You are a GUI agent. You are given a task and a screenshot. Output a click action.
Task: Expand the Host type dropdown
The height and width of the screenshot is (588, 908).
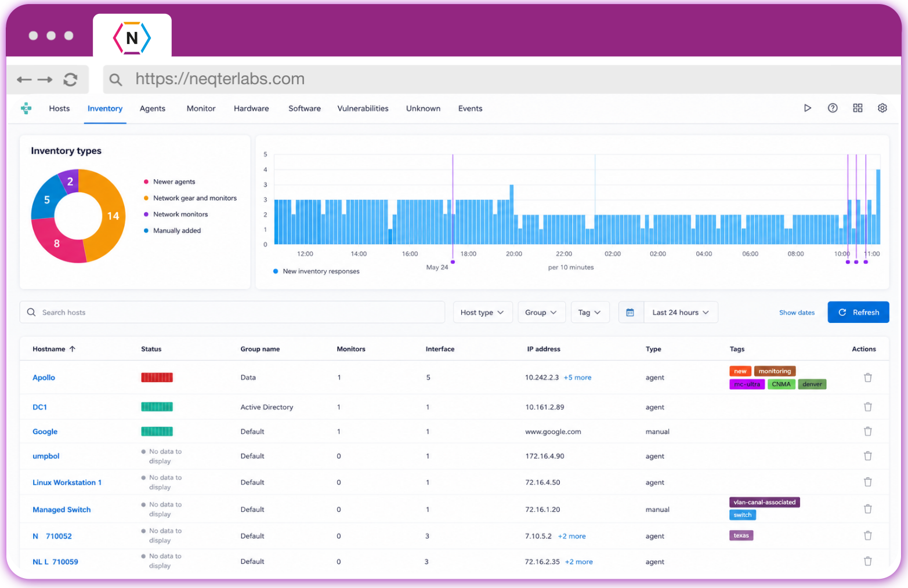click(482, 312)
